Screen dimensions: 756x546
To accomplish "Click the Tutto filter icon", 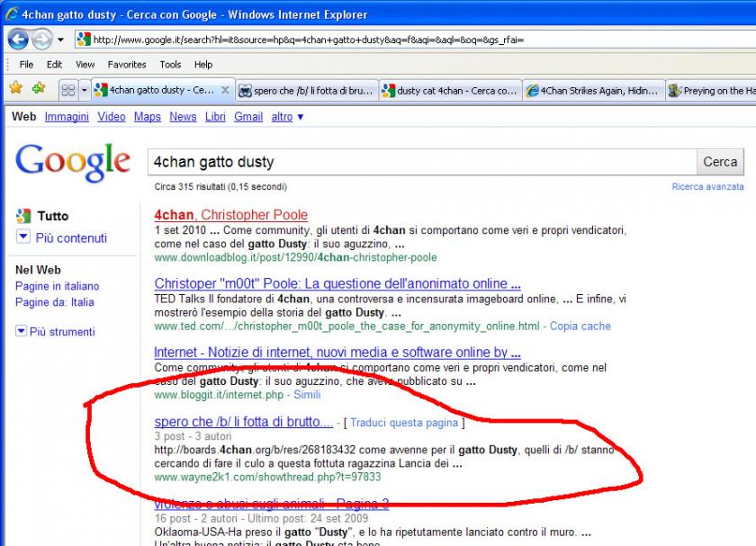I will point(23,216).
